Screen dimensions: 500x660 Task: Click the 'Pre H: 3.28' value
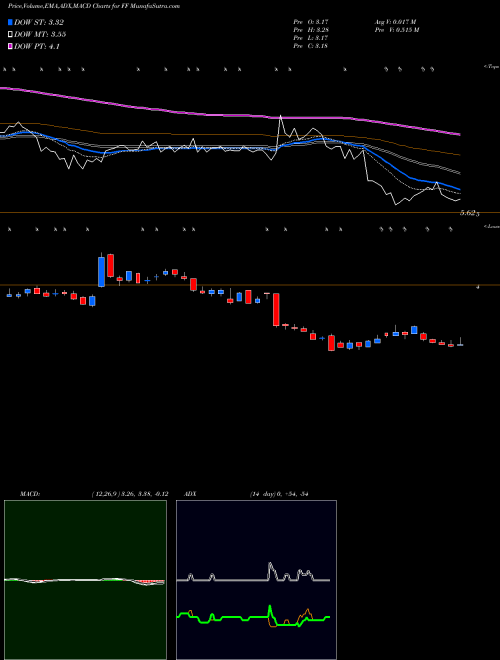311,30
